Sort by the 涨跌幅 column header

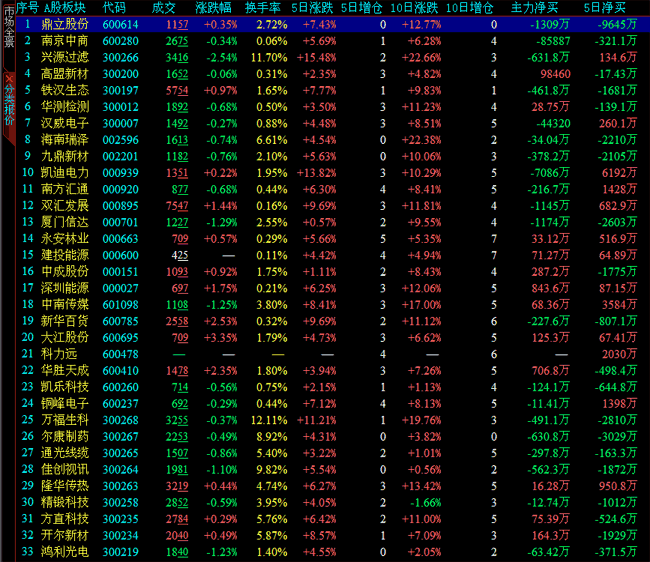[x=213, y=7]
